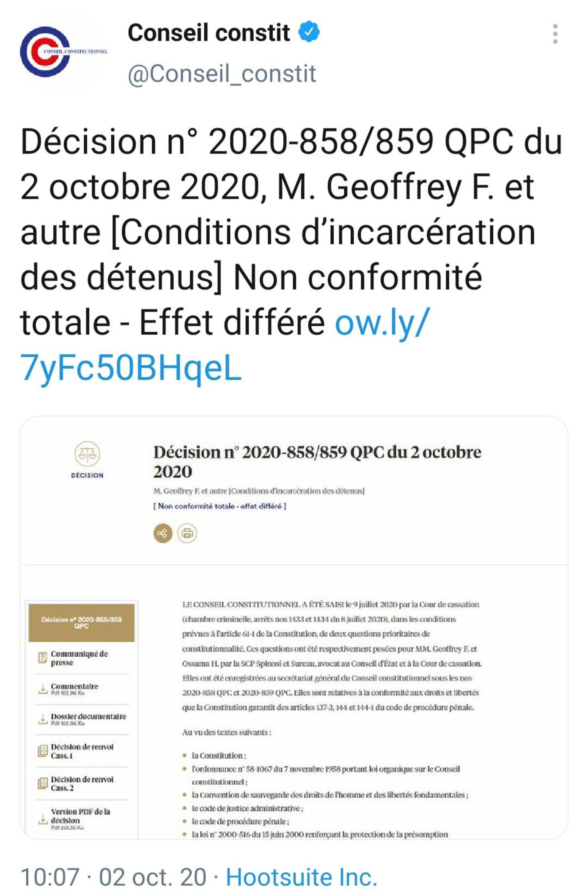Image resolution: width=588 pixels, height=896 pixels.
Task: Click the @Conseil_constit handle
Action: point(222,74)
